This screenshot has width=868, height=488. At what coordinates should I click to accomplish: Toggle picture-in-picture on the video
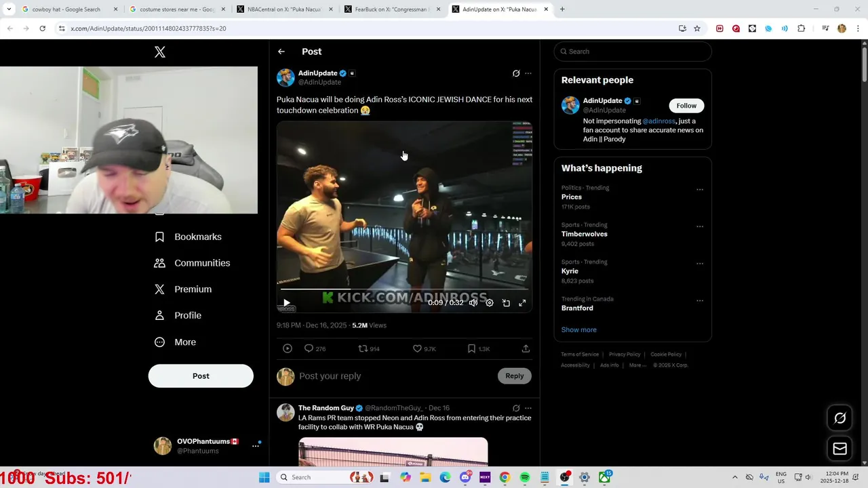click(x=506, y=303)
